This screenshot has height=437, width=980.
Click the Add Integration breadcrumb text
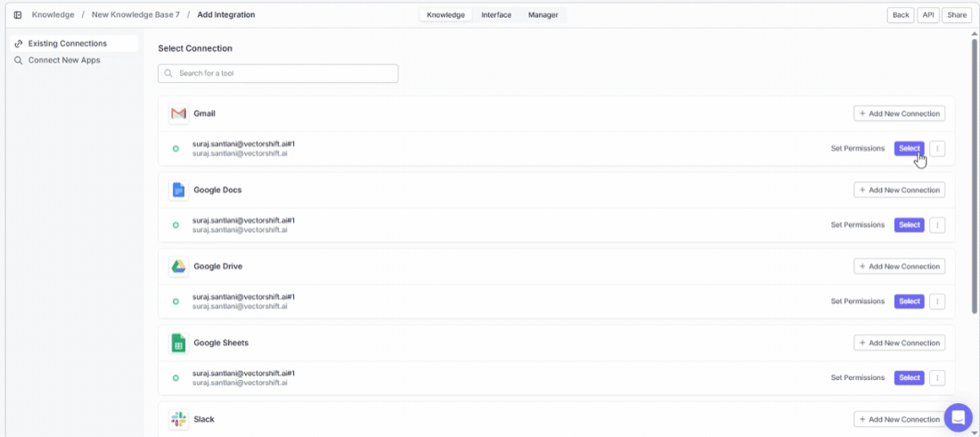(226, 15)
